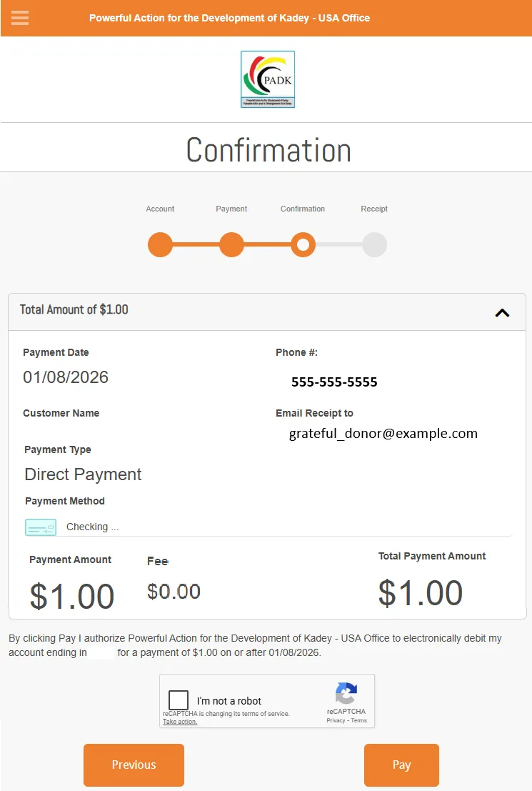Select the Account step label
The image size is (532, 791).
[x=160, y=209]
